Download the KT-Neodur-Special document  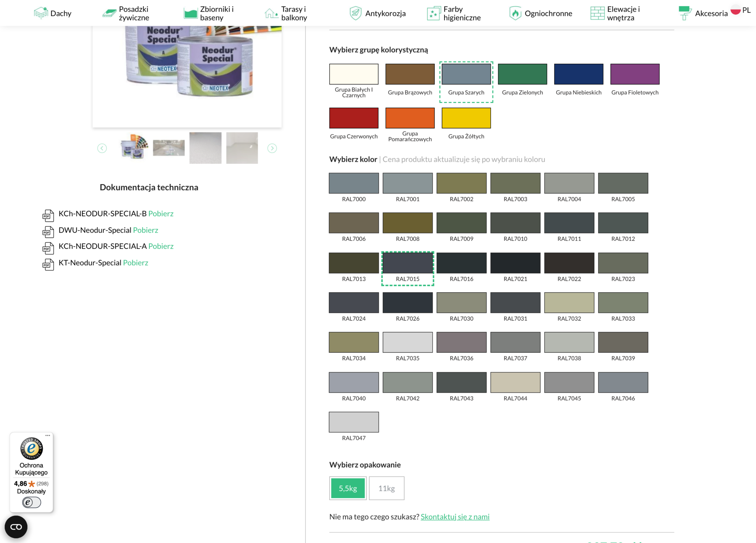tap(135, 263)
